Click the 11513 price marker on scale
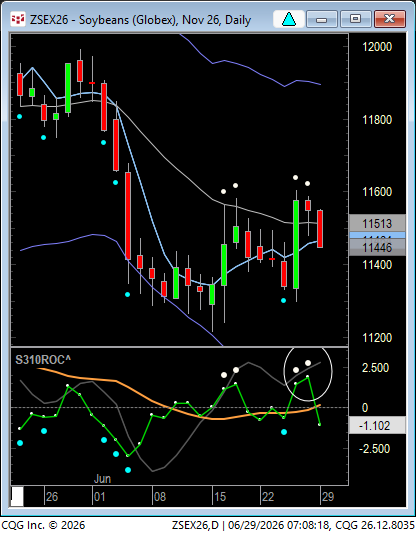Viewport: 416px width, 533px height. (377, 224)
